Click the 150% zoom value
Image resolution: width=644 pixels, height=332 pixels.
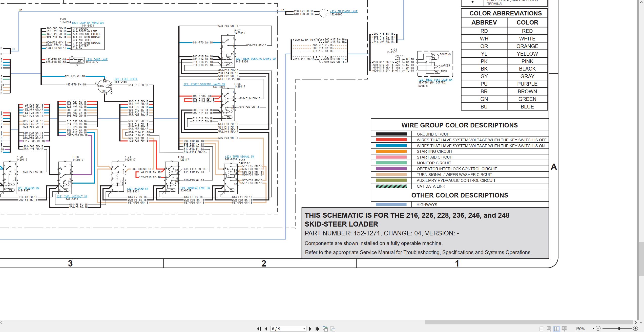580,329
